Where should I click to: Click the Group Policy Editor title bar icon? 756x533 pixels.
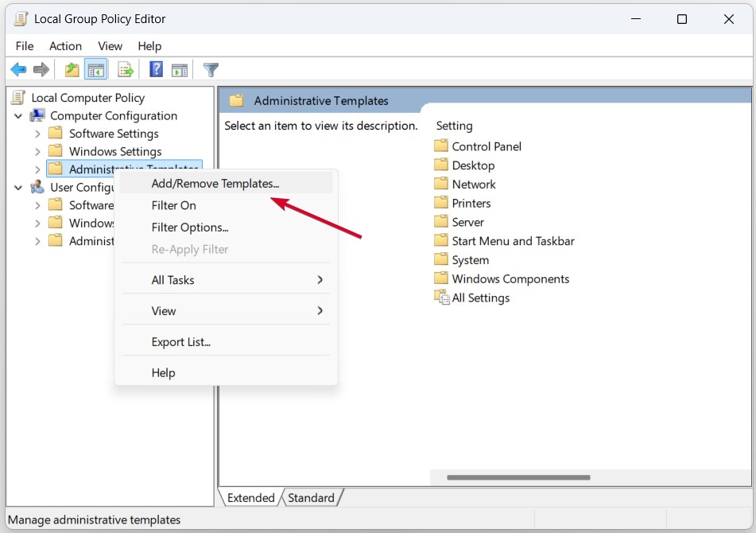click(x=21, y=19)
